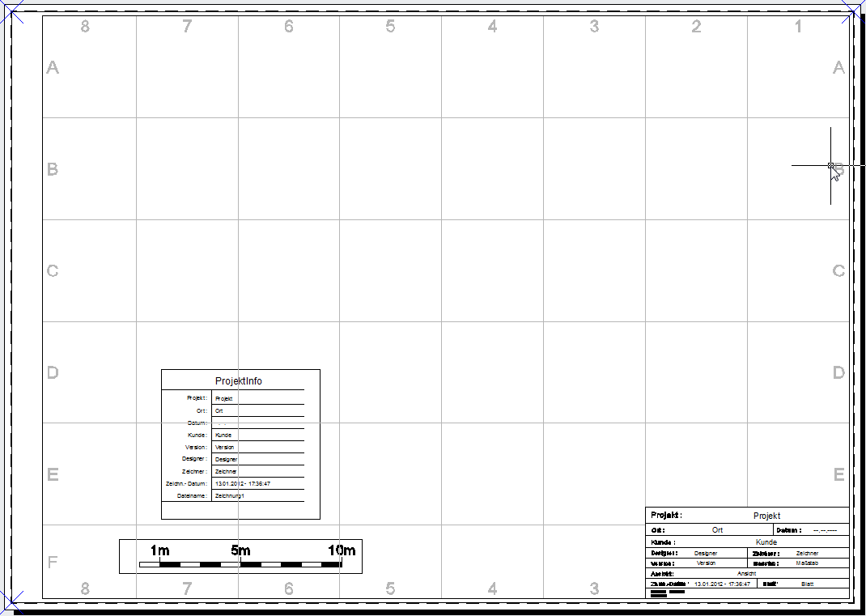Screen dimensions: 866x616
Task: Click the ProjektInfo table title
Action: 239,381
